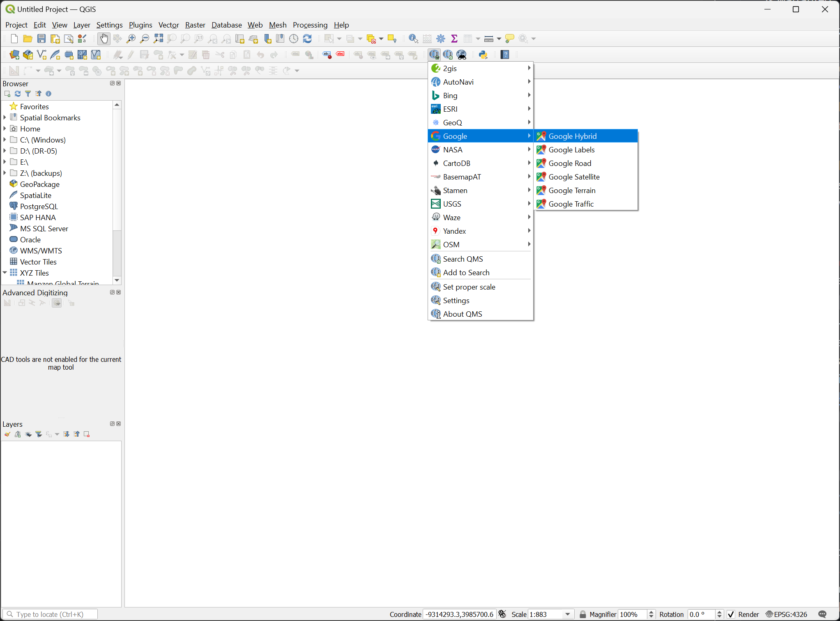Click the Refresh icon in Browser panel
840x621 pixels.
click(18, 94)
